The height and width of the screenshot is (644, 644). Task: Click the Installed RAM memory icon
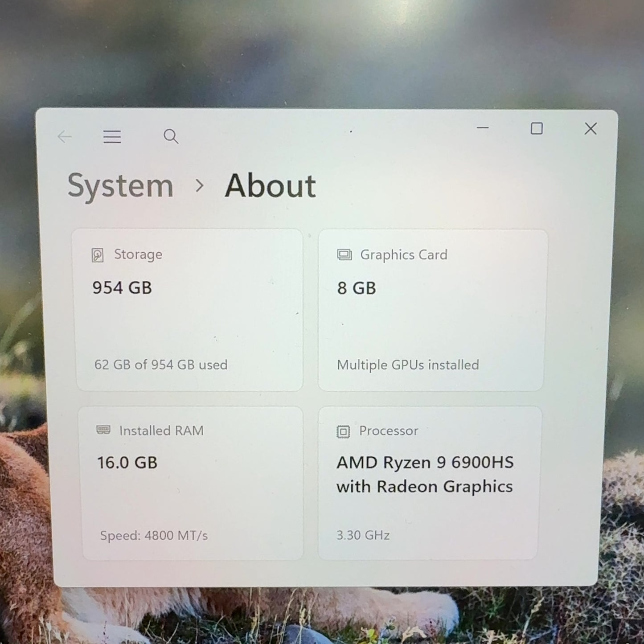(103, 430)
